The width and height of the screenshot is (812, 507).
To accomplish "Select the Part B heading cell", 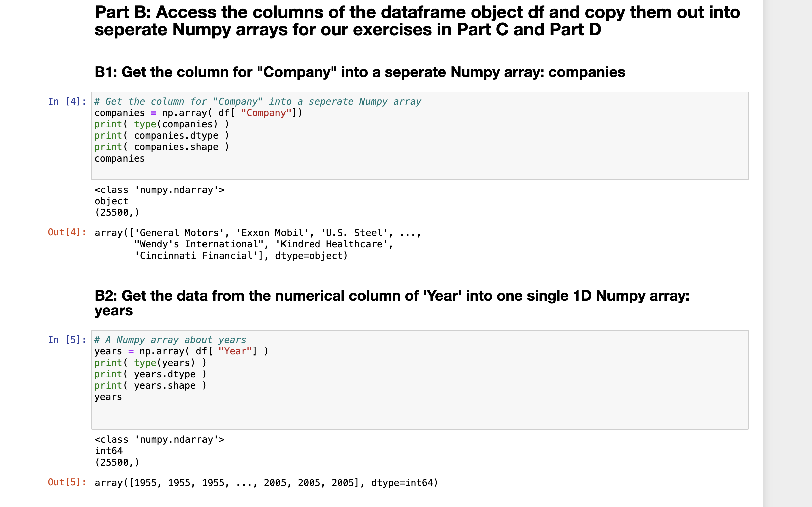I will tap(417, 21).
